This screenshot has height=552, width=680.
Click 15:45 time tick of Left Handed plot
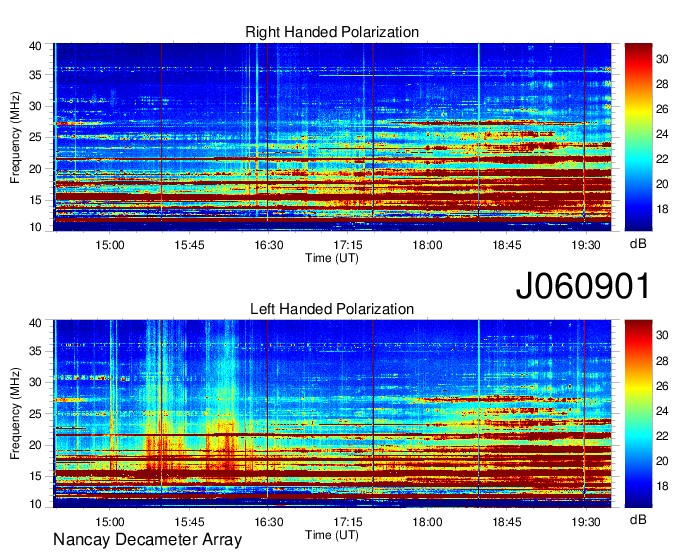pyautogui.click(x=189, y=522)
